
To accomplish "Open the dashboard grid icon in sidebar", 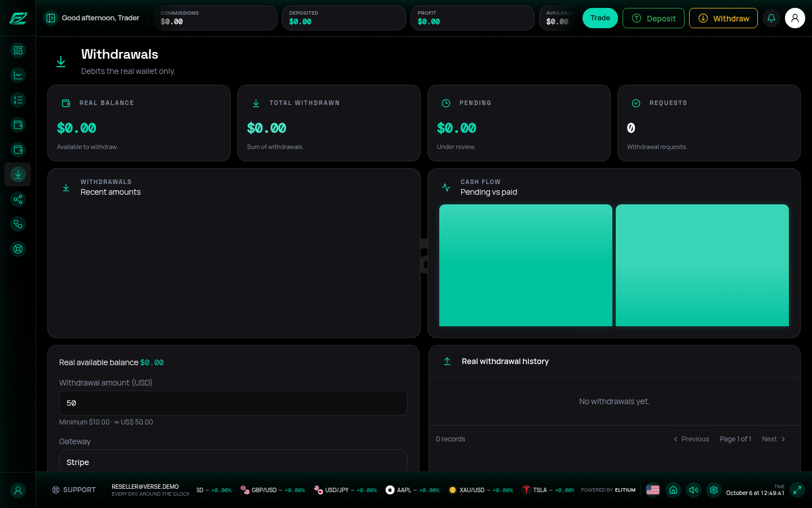I will [18, 50].
